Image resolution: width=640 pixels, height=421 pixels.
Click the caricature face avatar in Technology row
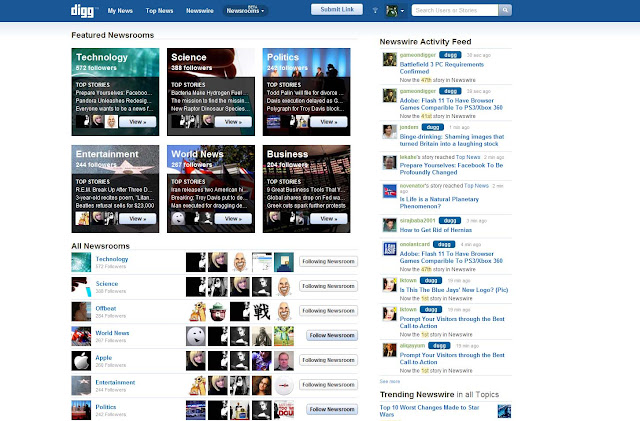click(240, 262)
